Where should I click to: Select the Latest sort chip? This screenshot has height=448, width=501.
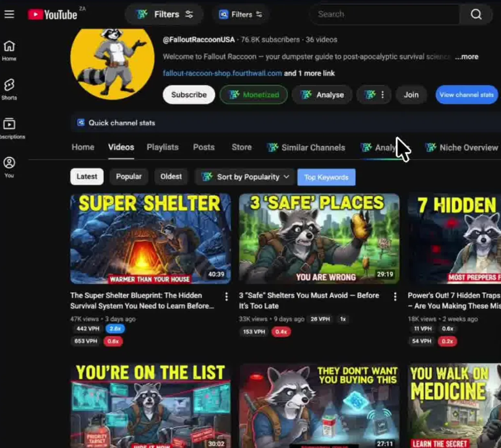tap(87, 177)
